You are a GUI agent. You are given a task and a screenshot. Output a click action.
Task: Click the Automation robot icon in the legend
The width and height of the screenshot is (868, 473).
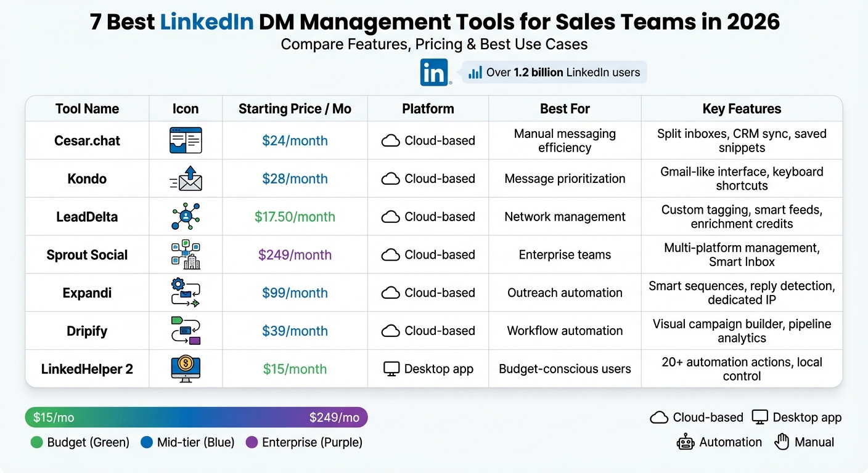click(x=686, y=442)
